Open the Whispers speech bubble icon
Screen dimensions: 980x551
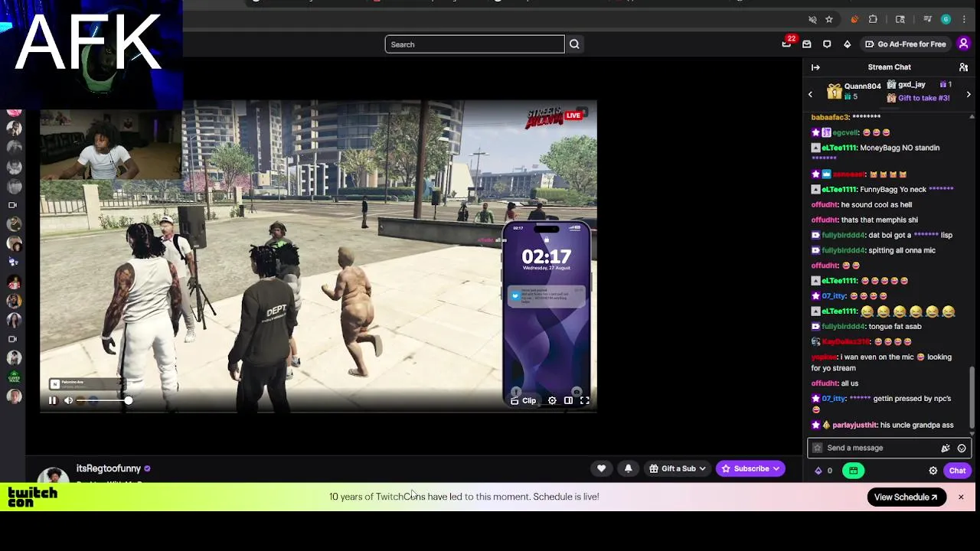(827, 44)
